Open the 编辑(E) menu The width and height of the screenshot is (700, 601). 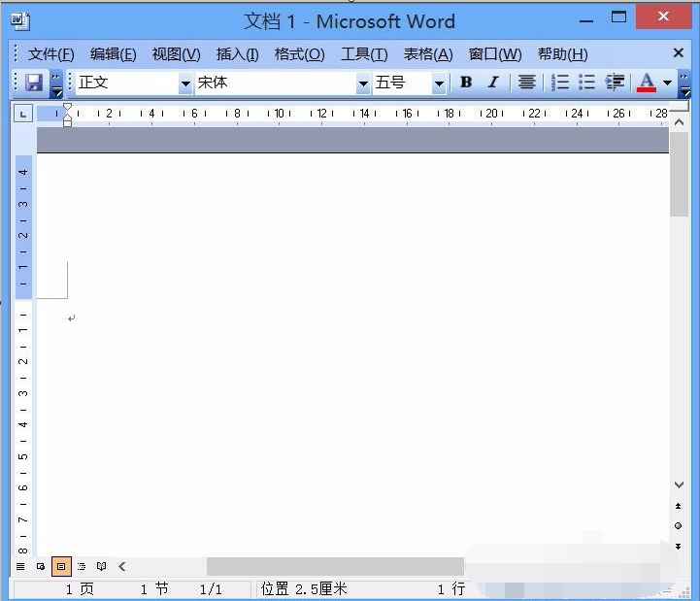[113, 54]
